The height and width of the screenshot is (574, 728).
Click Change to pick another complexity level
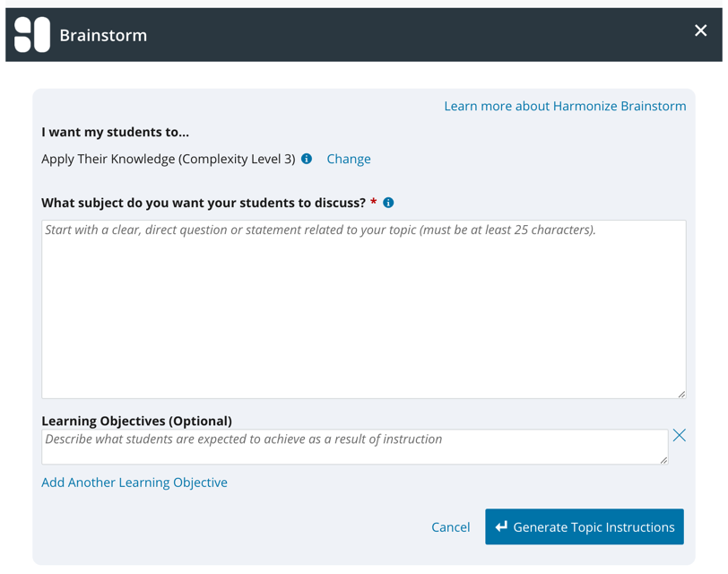(x=349, y=159)
